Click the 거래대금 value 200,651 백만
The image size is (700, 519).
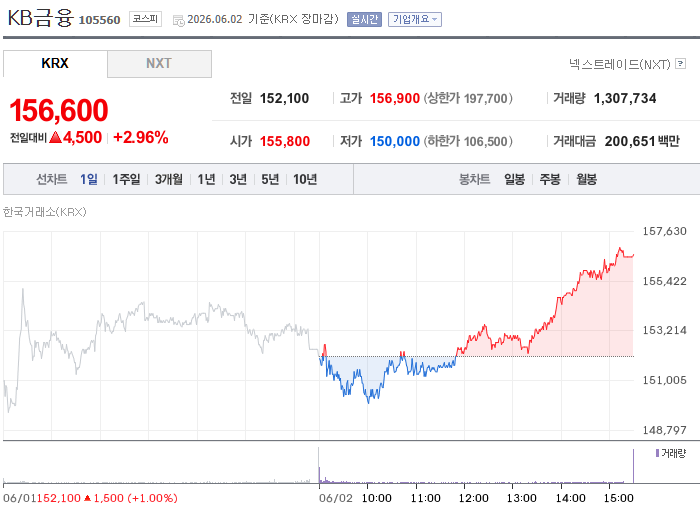tap(642, 141)
